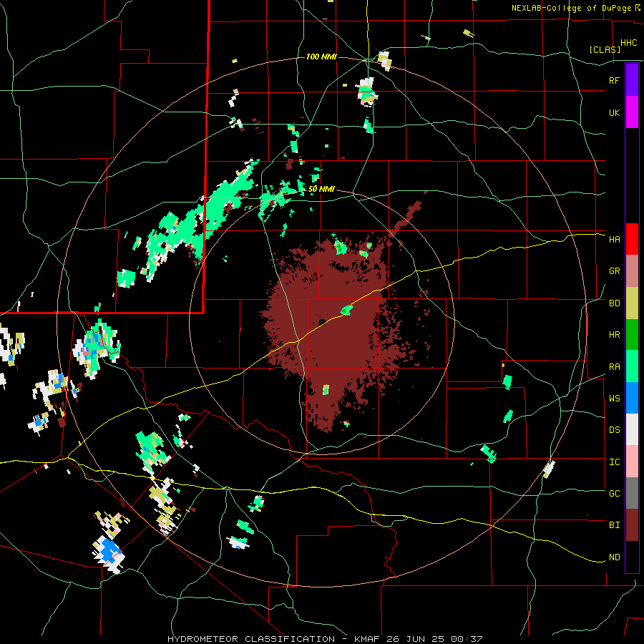
Task: Click the 100 NMI range ring label
Action: tap(321, 57)
